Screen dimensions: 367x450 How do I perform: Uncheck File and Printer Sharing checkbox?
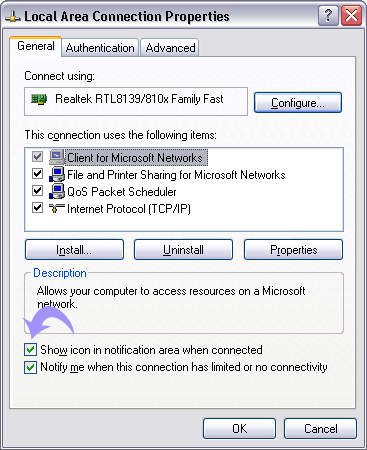click(x=37, y=174)
